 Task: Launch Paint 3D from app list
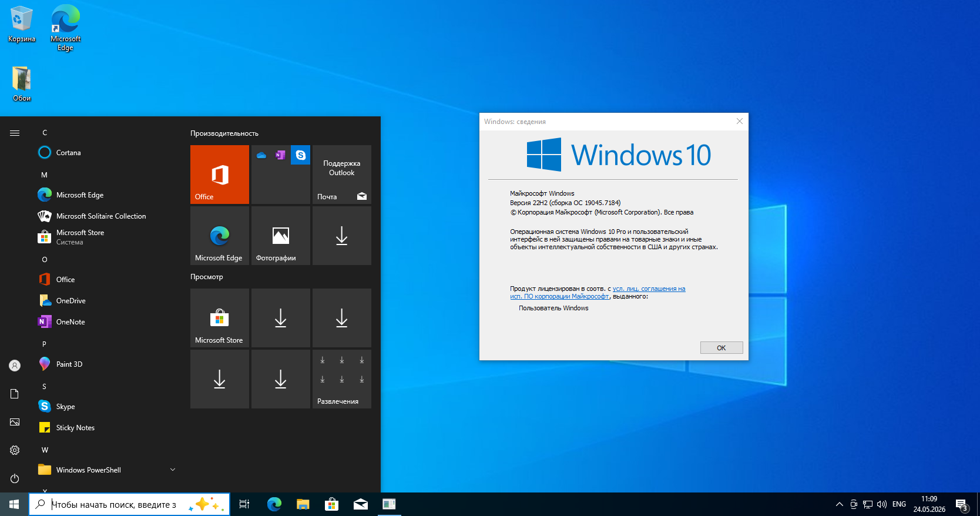107,364
